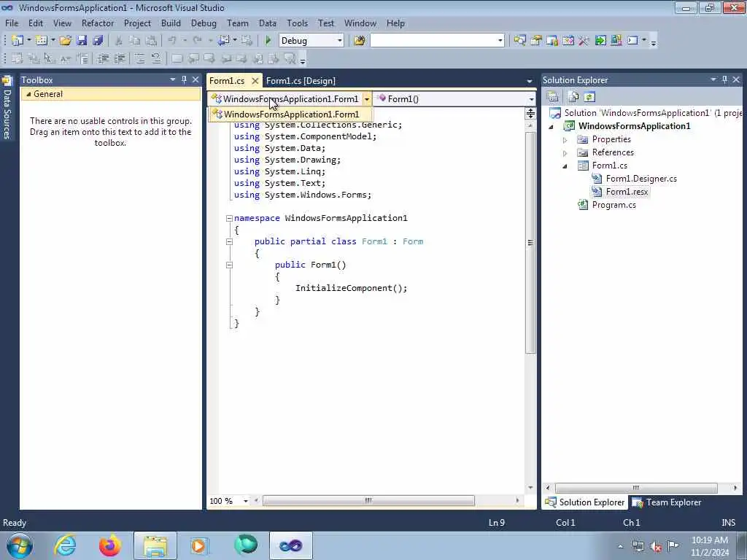Click the editor vertical scrollbar thumb
This screenshot has height=560, width=747.
tap(530, 242)
